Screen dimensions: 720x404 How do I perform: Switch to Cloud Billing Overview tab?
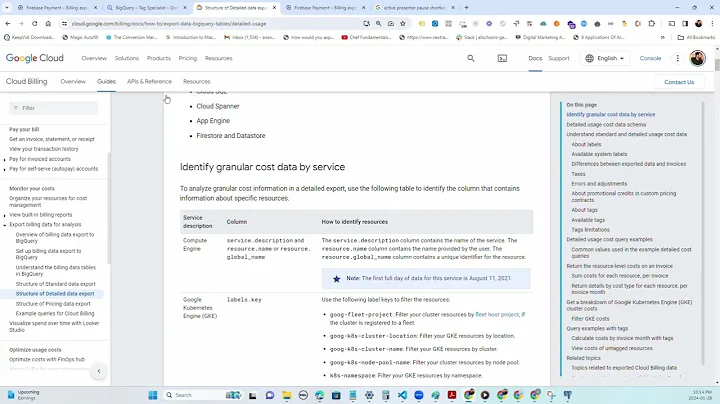(73, 81)
